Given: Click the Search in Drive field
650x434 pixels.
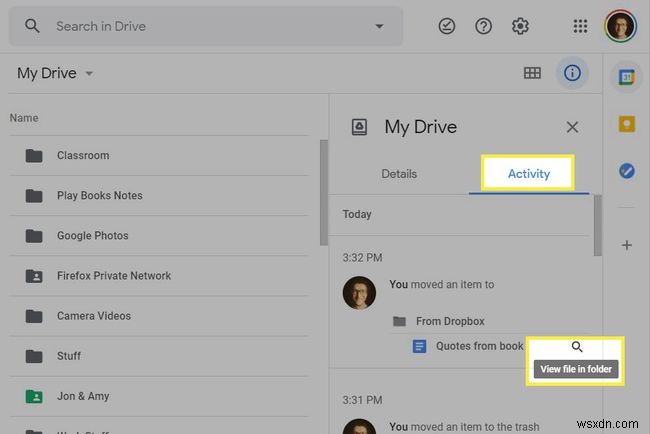Looking at the screenshot, I should pos(200,27).
